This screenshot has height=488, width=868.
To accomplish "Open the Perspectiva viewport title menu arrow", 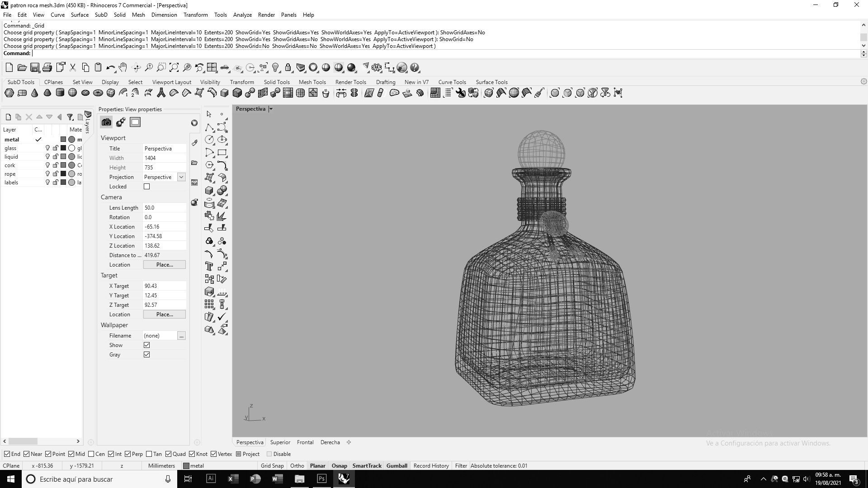I will click(271, 109).
